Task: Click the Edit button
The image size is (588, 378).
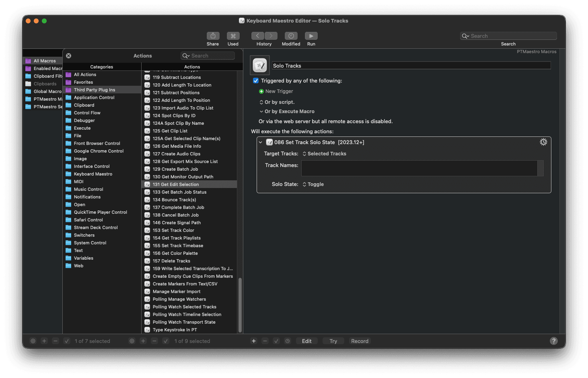Action: click(x=307, y=341)
